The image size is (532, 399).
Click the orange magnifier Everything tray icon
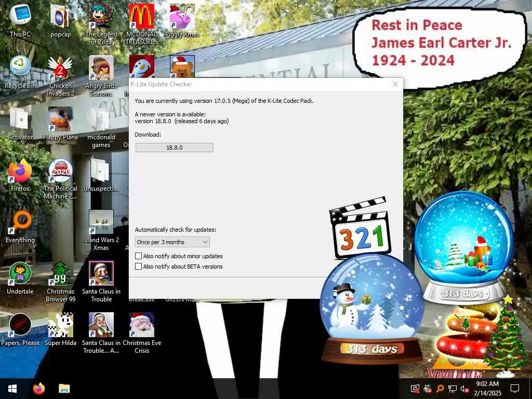pos(440,389)
